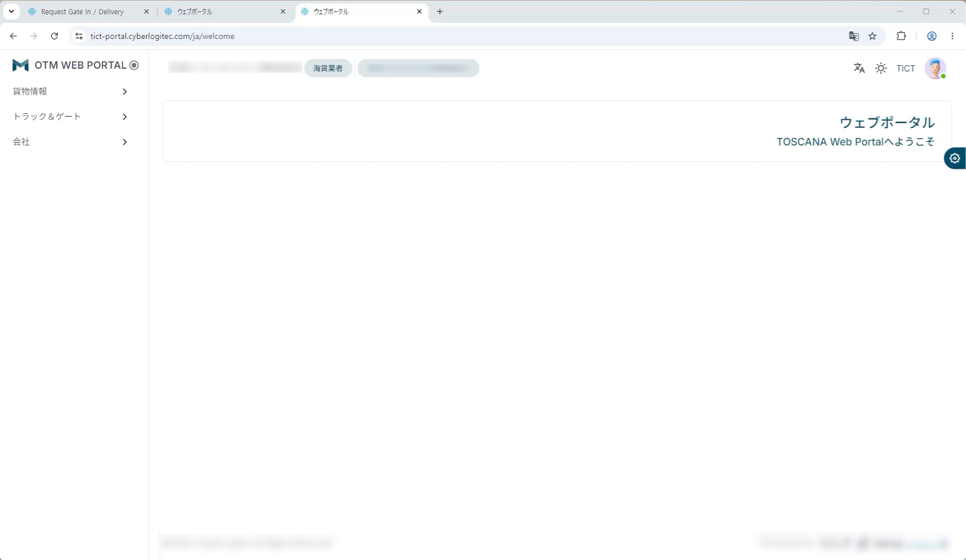Expand the トラック＆ゲート menu
This screenshot has height=560, width=966.
point(70,117)
